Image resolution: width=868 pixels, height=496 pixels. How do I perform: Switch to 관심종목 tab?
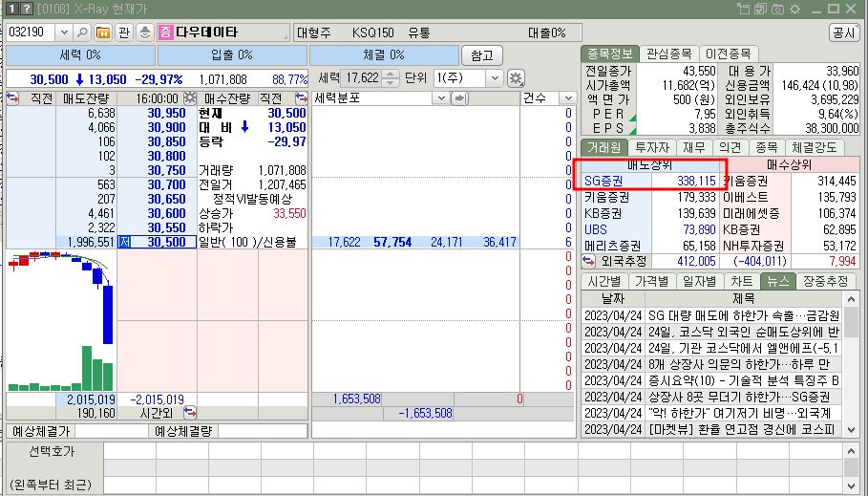pyautogui.click(x=668, y=54)
